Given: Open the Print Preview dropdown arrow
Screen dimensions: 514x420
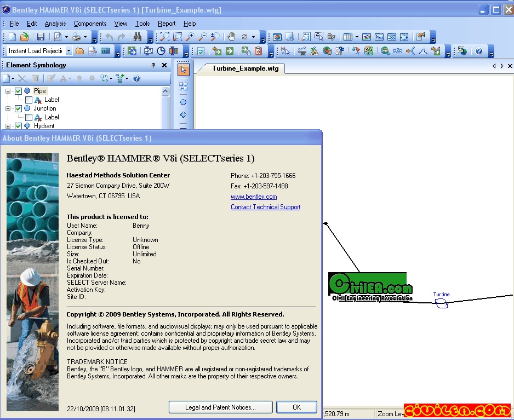Looking at the screenshot, I should (66, 37).
